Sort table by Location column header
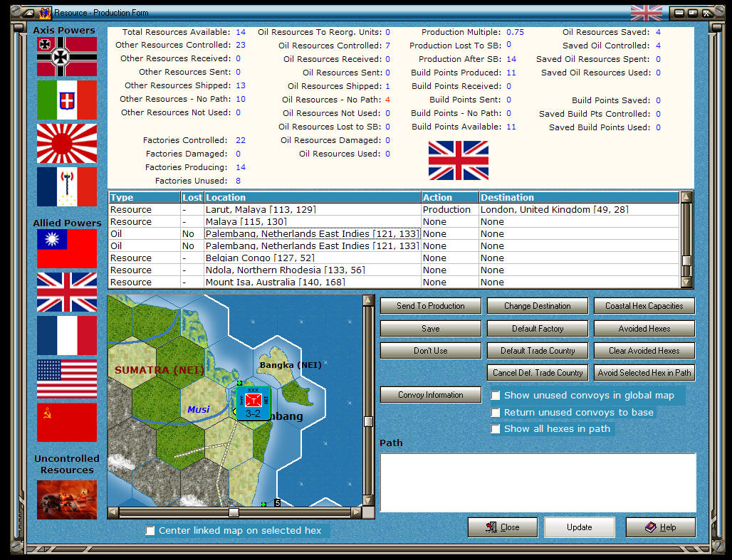732x560 pixels. point(313,197)
